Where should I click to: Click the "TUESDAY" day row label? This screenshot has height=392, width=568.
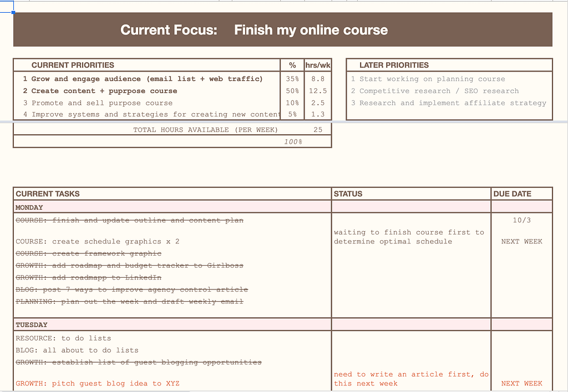point(32,325)
